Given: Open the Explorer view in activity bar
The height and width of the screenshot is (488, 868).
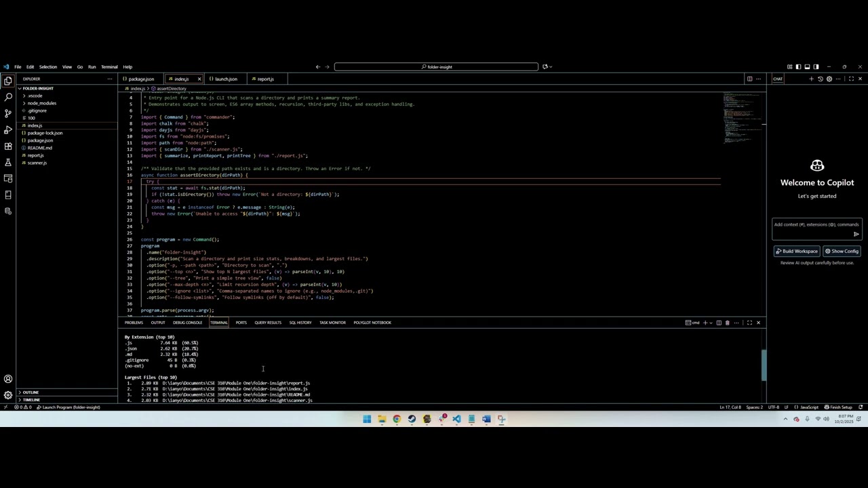Looking at the screenshot, I should [x=8, y=81].
